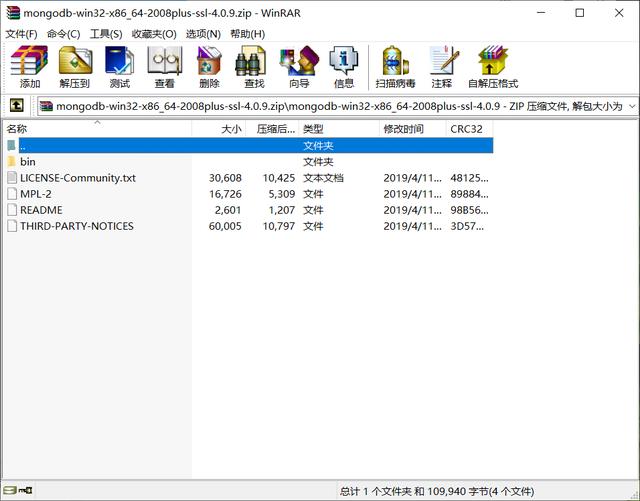Image resolution: width=640 pixels, height=501 pixels.
Task: Open the Favorites (收藏夹) menu
Action: pos(154,34)
